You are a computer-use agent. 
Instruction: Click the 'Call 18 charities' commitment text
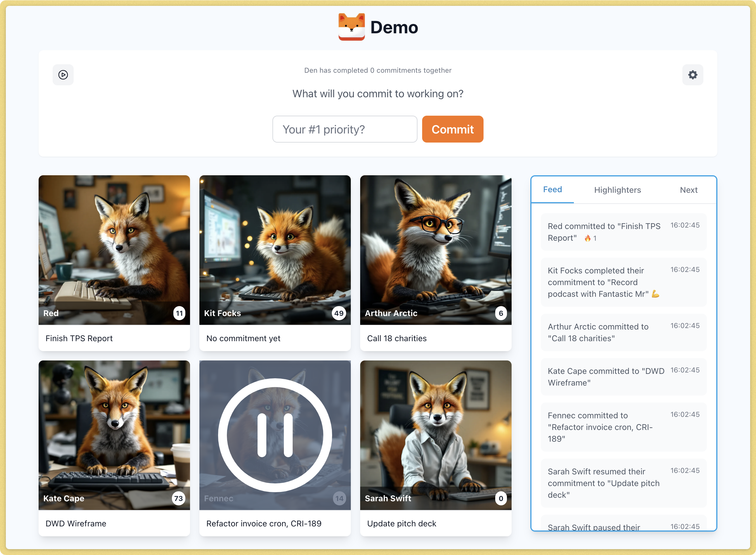click(397, 338)
